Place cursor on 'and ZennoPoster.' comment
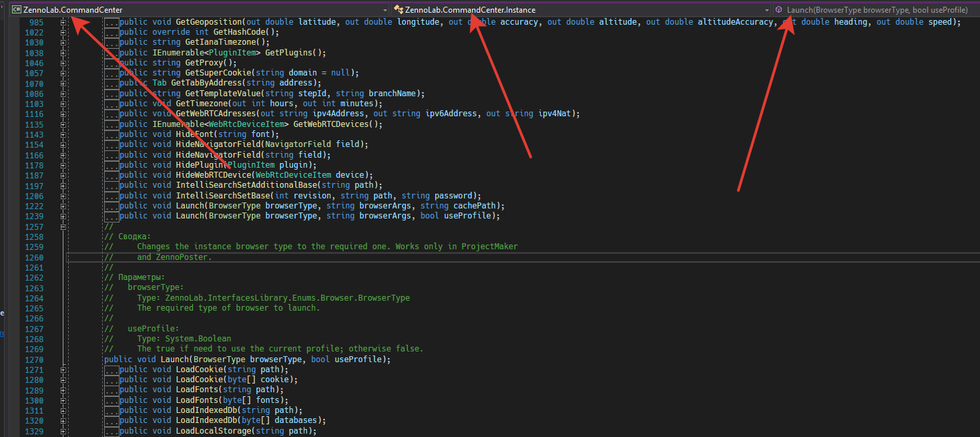 (x=174, y=257)
